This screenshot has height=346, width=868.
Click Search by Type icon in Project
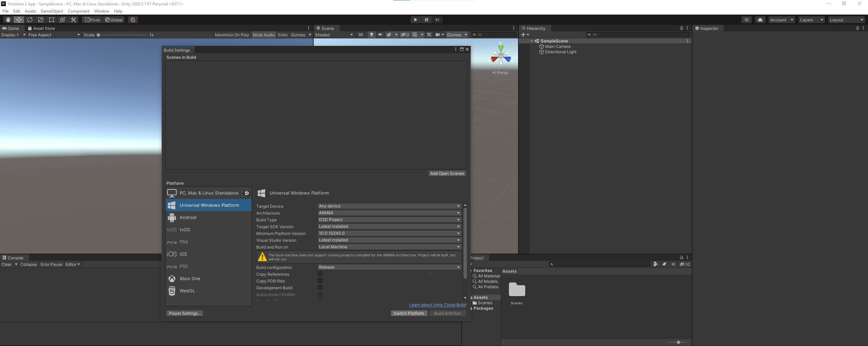656,264
